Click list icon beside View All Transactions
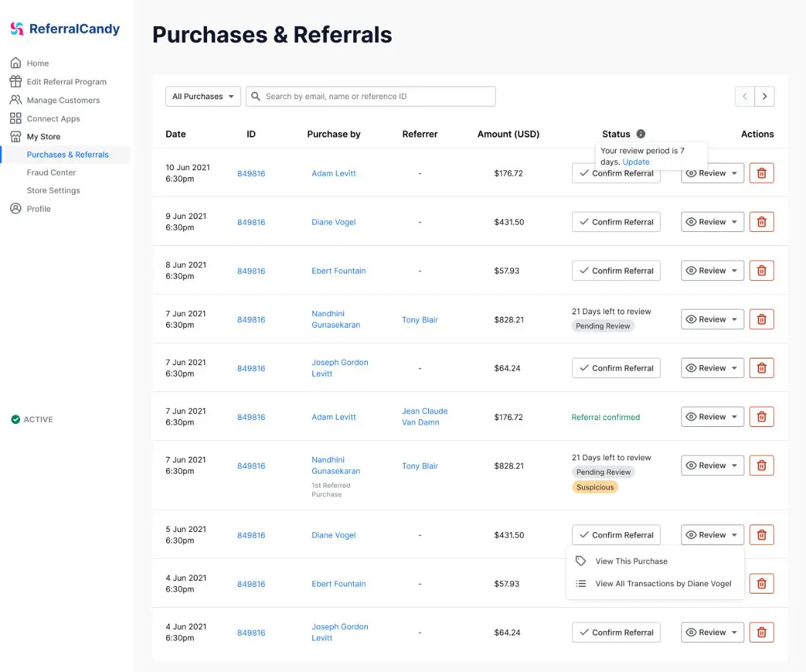Image resolution: width=806 pixels, height=672 pixels. coord(581,584)
